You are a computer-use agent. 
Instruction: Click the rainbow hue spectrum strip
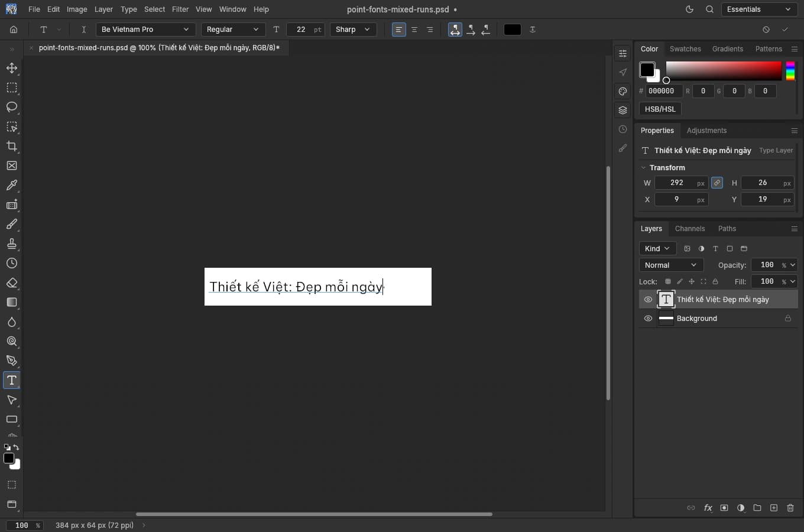pyautogui.click(x=790, y=71)
